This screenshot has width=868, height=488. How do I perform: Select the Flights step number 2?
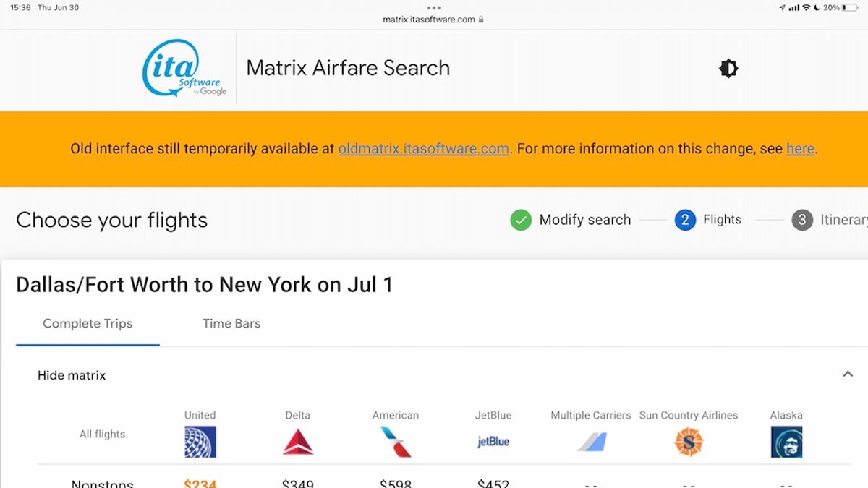pyautogui.click(x=685, y=220)
